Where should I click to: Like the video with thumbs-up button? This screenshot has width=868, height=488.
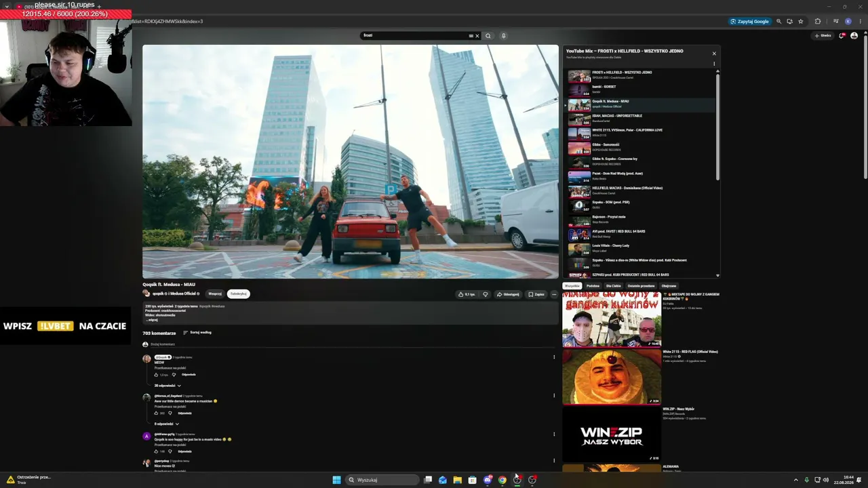coord(467,294)
